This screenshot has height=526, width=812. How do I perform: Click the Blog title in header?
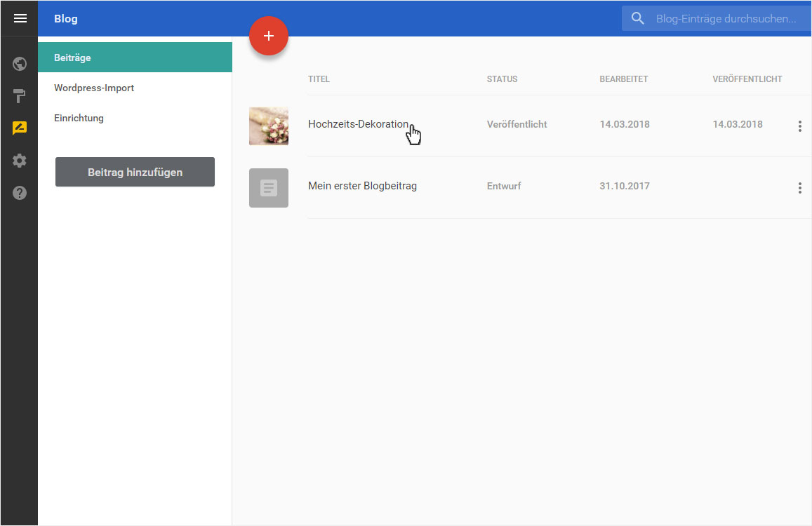(66, 19)
